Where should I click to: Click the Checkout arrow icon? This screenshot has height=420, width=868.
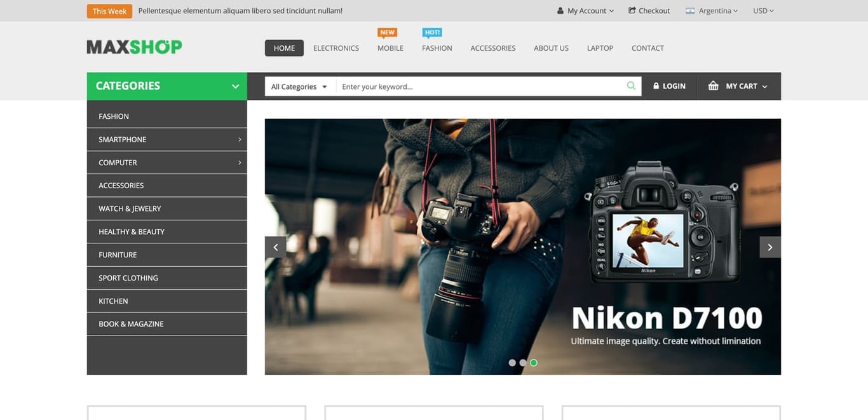[630, 10]
